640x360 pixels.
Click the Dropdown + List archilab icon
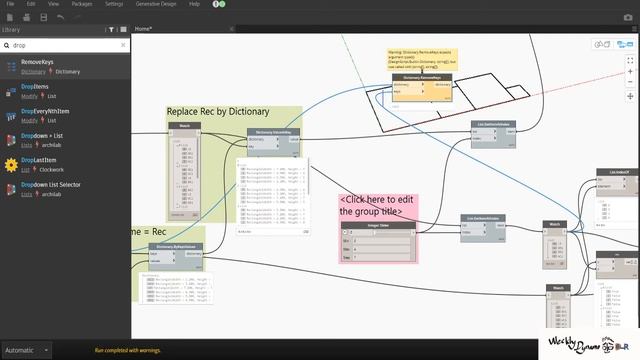[x=11, y=140]
